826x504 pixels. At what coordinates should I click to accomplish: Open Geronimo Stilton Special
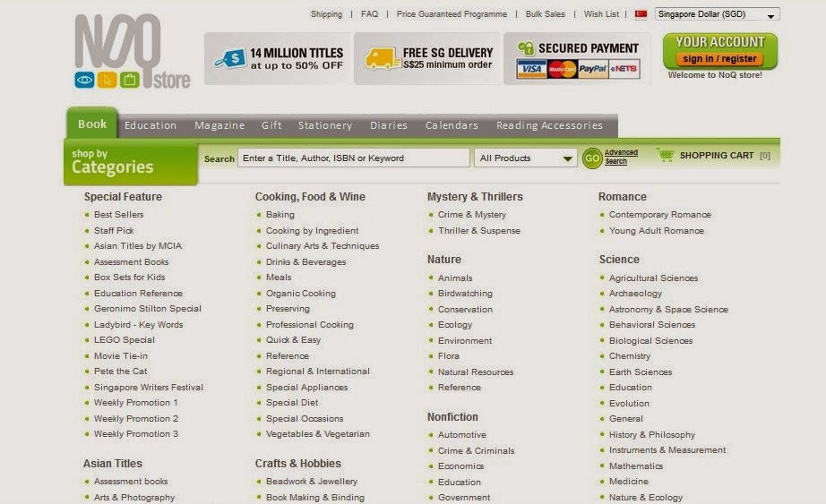(148, 309)
